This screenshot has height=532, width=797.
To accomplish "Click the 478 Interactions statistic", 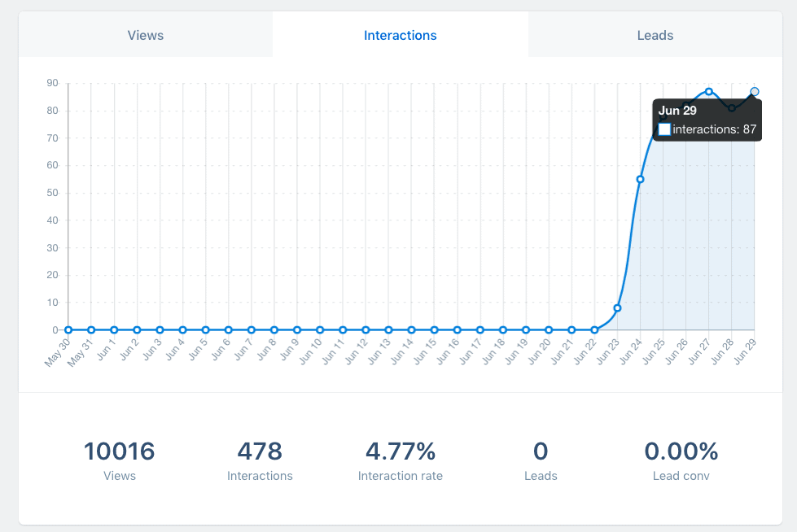I will tap(260, 451).
